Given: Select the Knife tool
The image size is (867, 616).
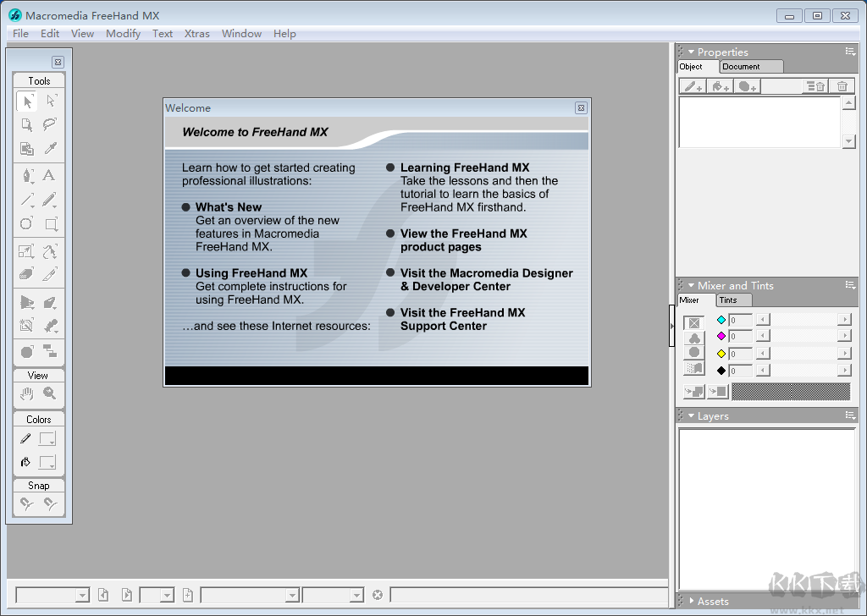Looking at the screenshot, I should pos(50,274).
